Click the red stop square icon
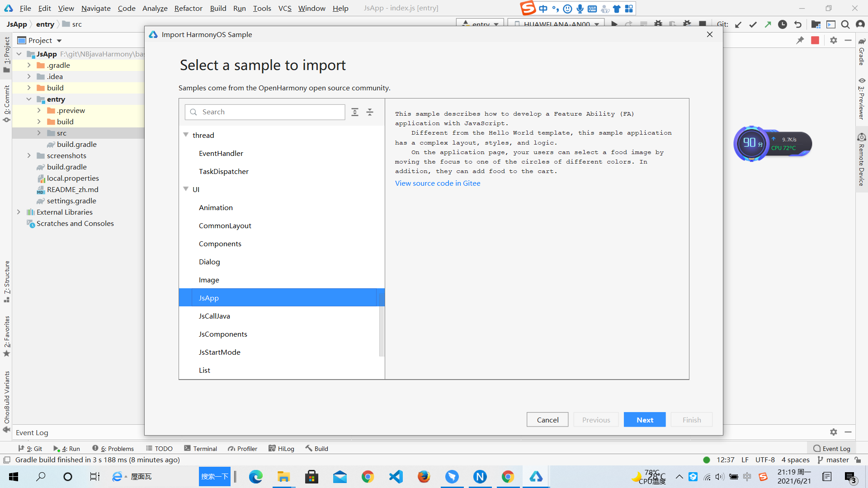Viewport: 868px width, 488px height. point(815,40)
